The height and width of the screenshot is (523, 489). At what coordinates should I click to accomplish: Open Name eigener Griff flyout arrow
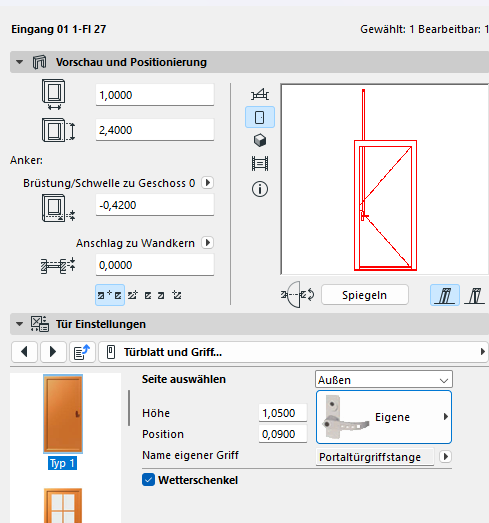coord(445,456)
